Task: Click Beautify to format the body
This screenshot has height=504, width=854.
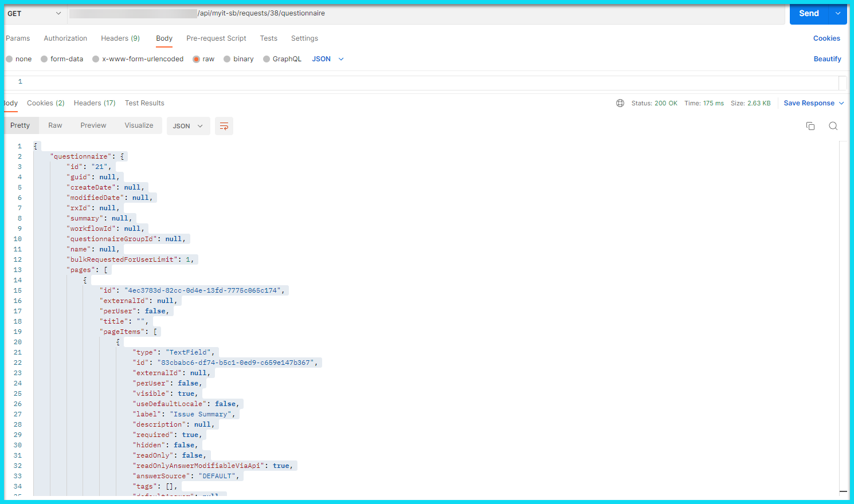Action: [x=827, y=59]
